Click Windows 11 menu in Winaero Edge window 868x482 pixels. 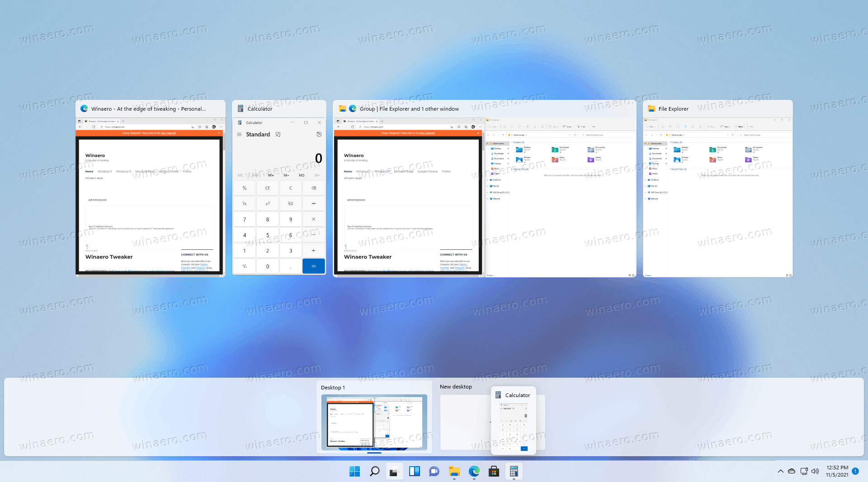pos(104,172)
